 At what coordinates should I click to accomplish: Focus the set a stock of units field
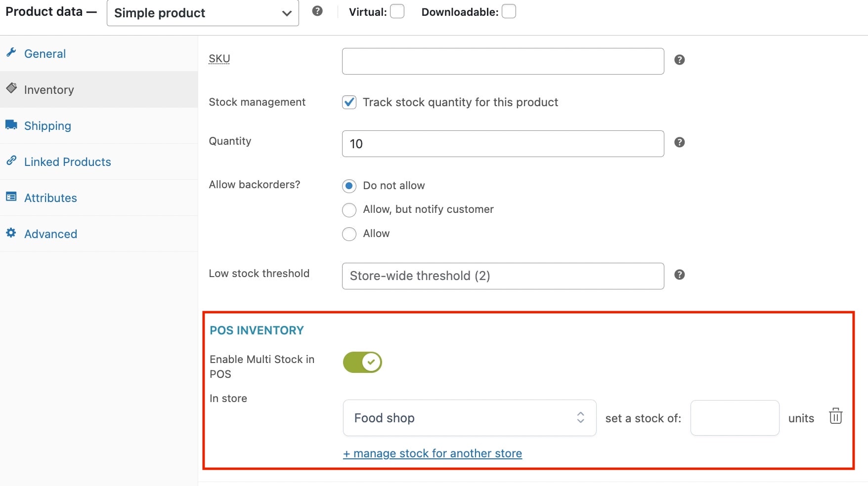click(x=735, y=418)
